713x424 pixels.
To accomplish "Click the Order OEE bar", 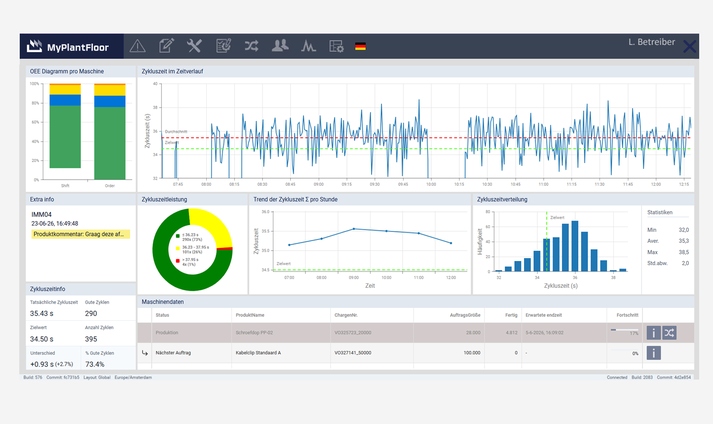I will (x=110, y=131).
